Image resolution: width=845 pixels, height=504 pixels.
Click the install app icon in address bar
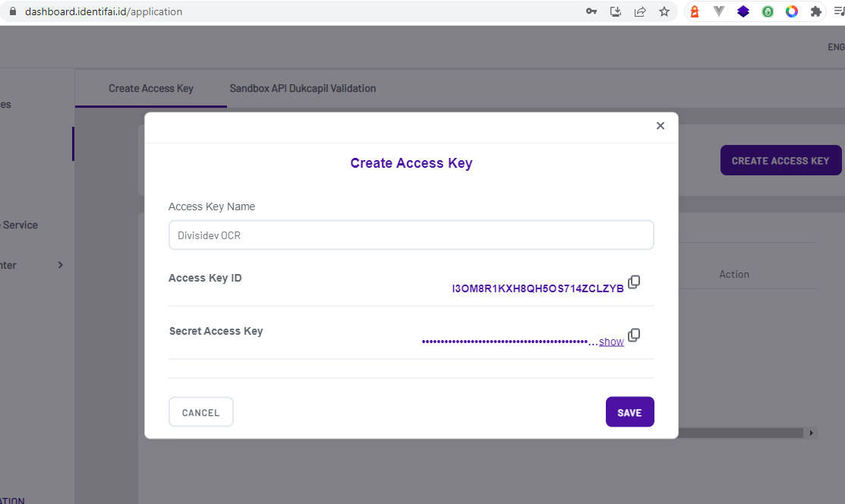[616, 11]
